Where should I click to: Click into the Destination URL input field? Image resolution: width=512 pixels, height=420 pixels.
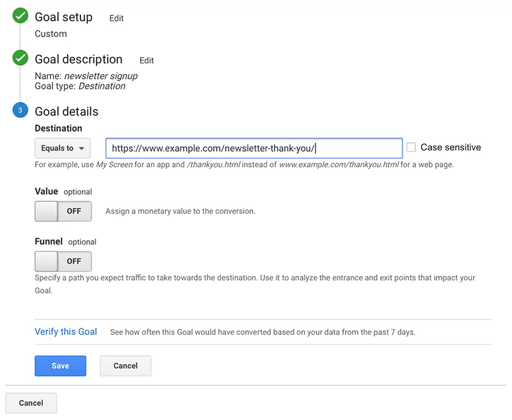click(253, 149)
